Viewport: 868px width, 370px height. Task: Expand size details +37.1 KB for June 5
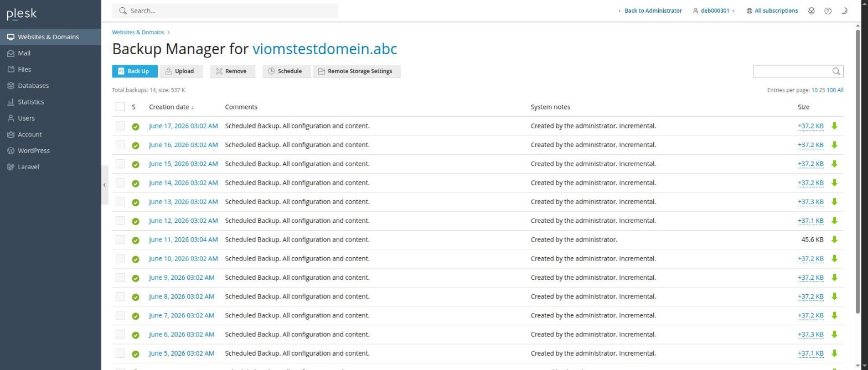click(810, 353)
